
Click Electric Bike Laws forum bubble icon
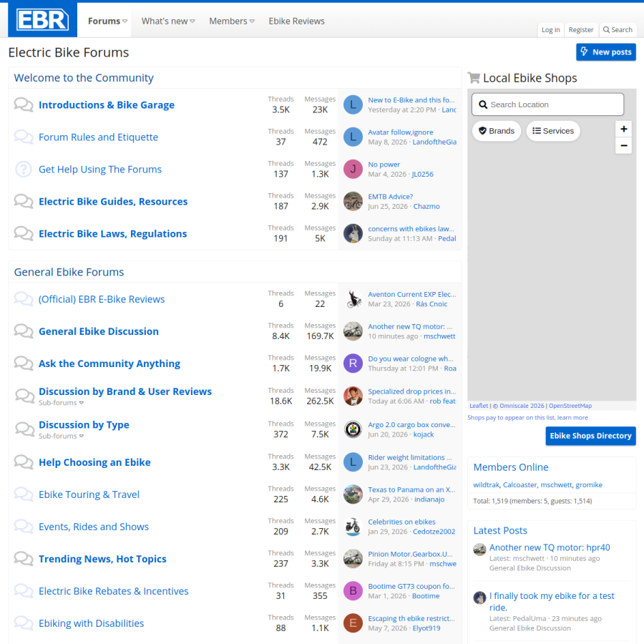24,233
